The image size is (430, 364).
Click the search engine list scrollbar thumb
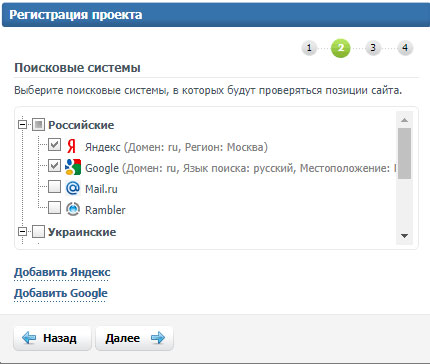click(405, 154)
